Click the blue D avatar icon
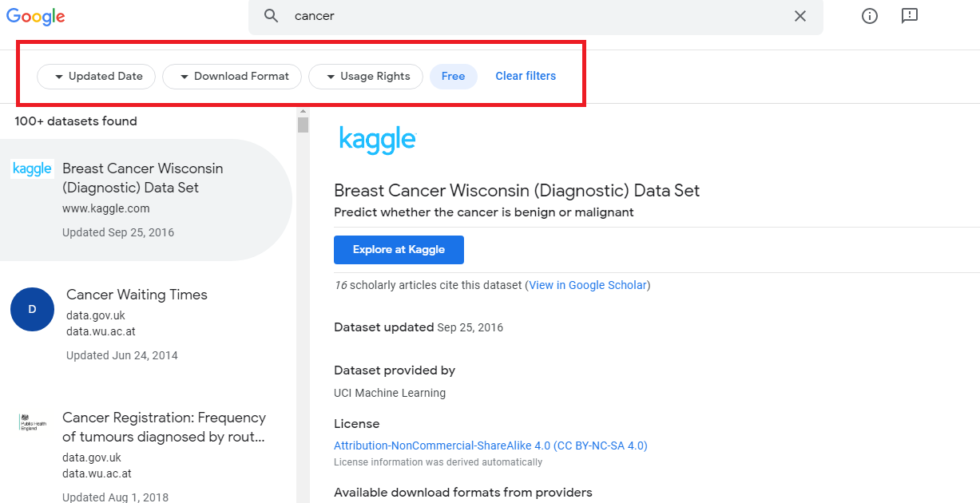 (x=32, y=309)
